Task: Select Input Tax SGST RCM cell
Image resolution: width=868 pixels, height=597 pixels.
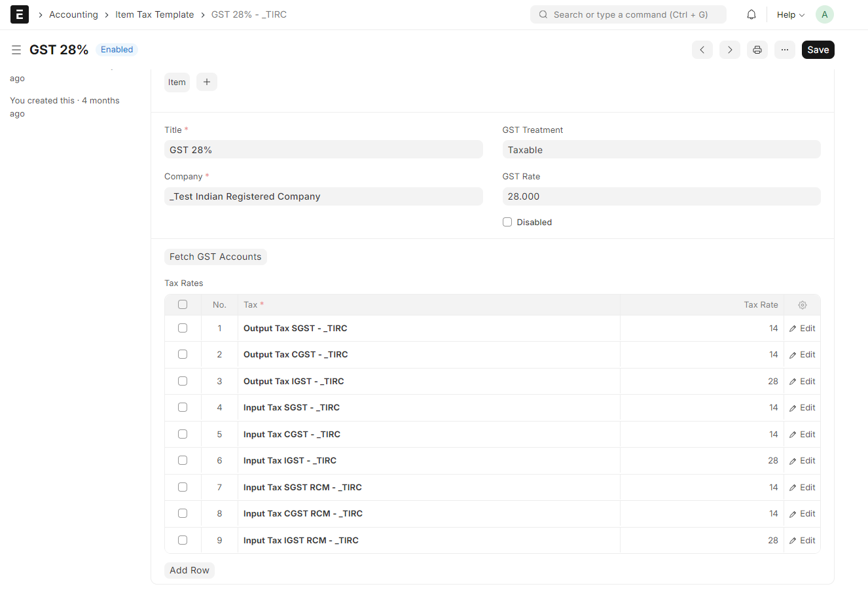Action: (x=429, y=488)
